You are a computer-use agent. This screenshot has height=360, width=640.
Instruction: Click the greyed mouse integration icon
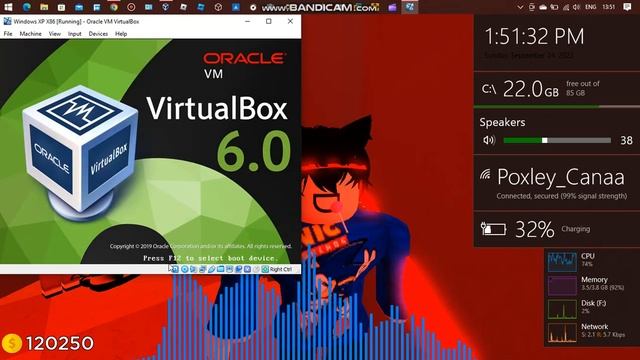pos(256,269)
